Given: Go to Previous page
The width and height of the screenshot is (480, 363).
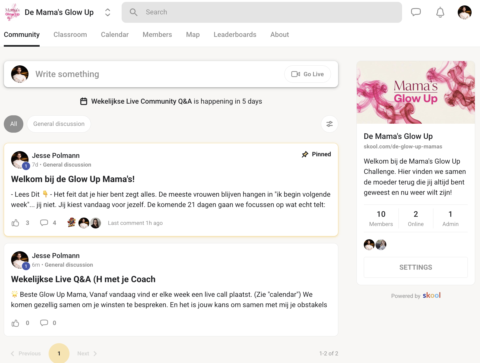Looking at the screenshot, I should (x=26, y=353).
